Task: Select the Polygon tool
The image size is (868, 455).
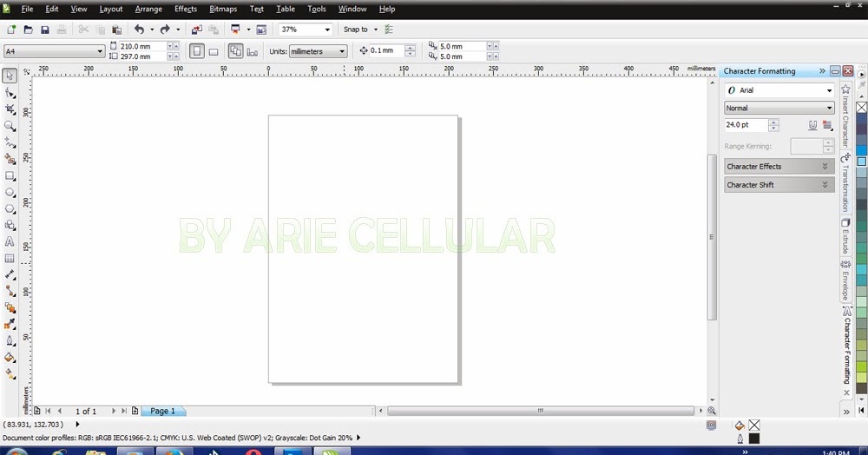Action: 10,208
